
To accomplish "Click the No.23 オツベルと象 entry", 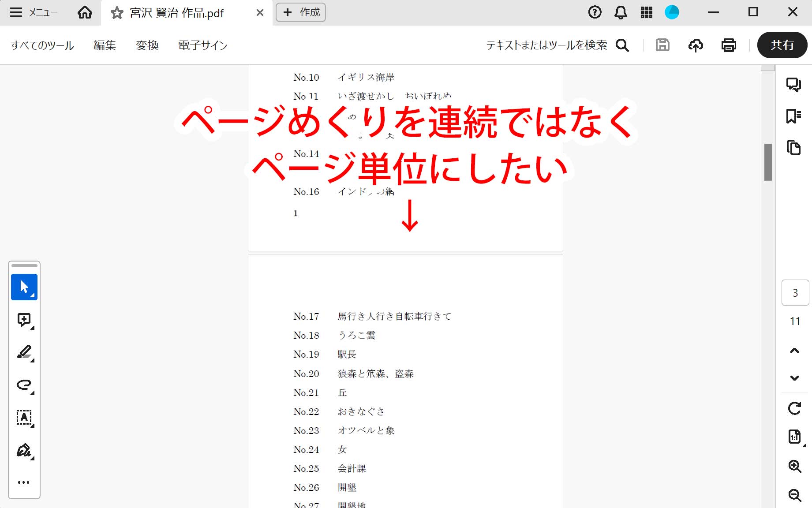I will point(344,430).
